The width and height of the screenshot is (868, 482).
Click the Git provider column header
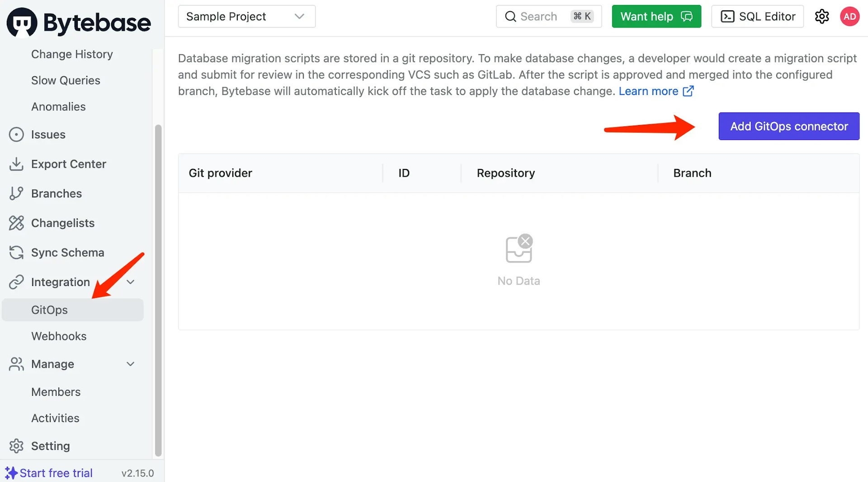pos(220,173)
